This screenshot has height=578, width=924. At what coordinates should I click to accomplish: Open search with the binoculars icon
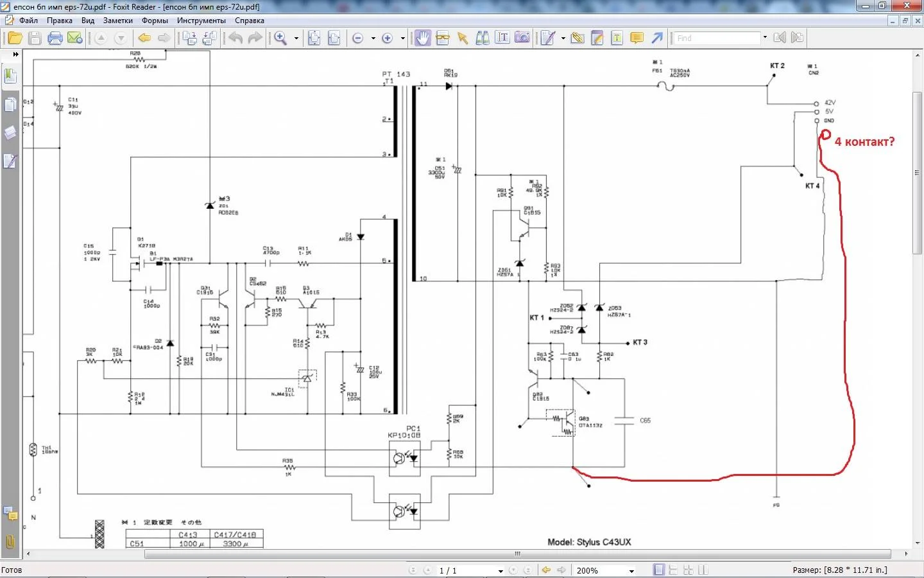point(483,39)
